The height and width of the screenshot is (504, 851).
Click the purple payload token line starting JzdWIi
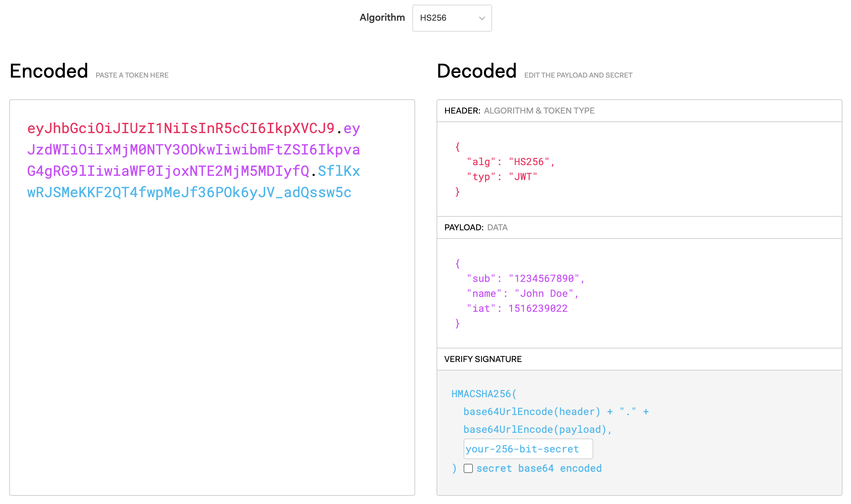[x=193, y=150]
